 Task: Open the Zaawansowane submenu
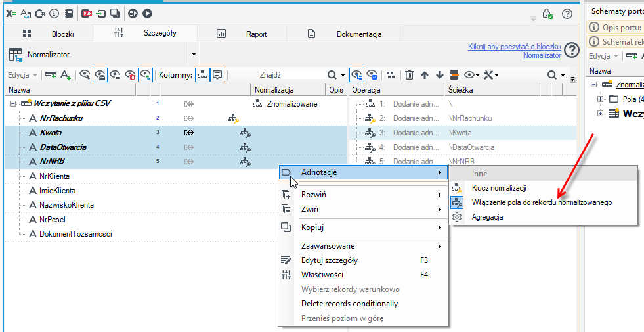click(x=363, y=246)
